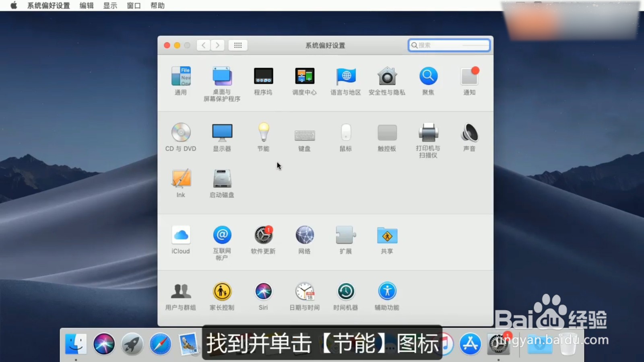Open the 窗口 menu

coord(134,6)
